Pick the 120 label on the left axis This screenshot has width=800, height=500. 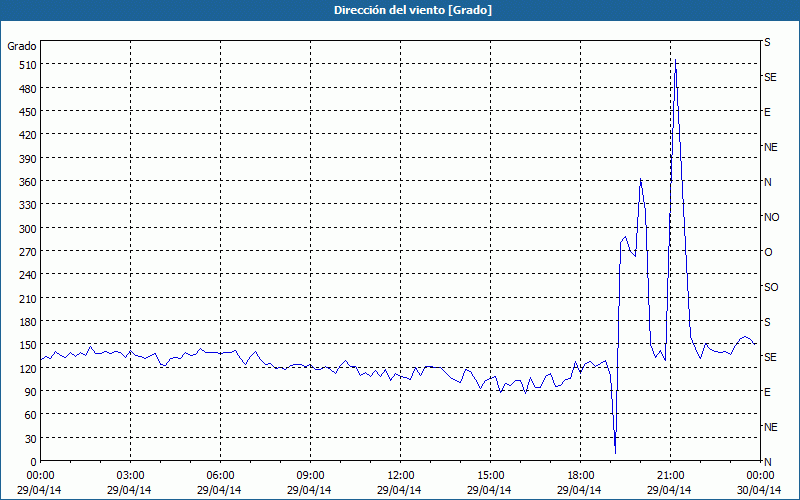point(28,369)
